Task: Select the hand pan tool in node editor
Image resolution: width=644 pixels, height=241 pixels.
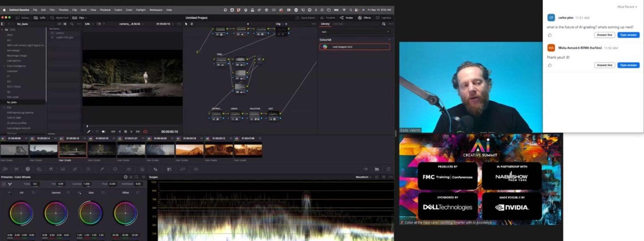Action: click(192, 24)
